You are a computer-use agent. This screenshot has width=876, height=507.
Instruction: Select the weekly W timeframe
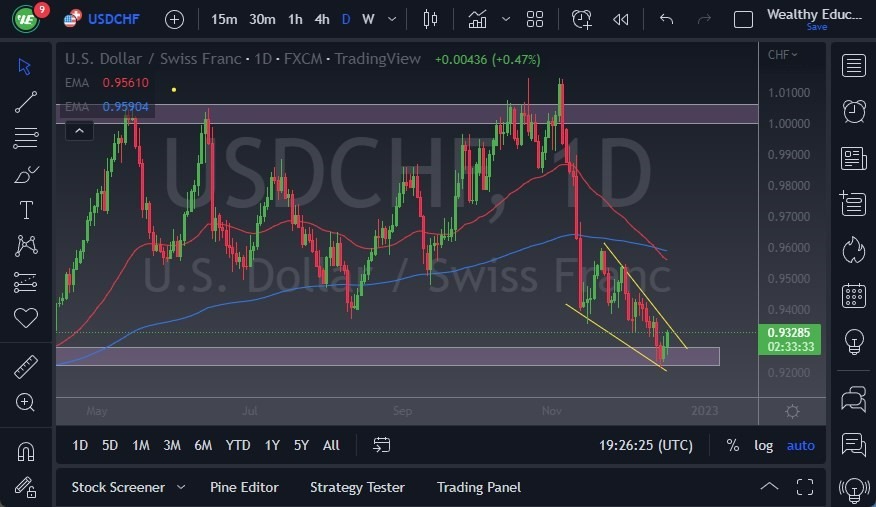368,20
